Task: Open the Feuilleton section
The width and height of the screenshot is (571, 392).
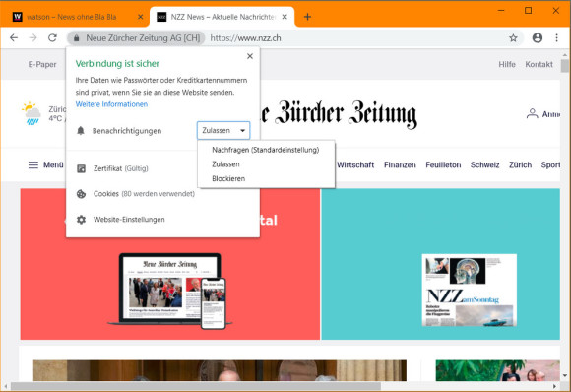Action: 443,165
